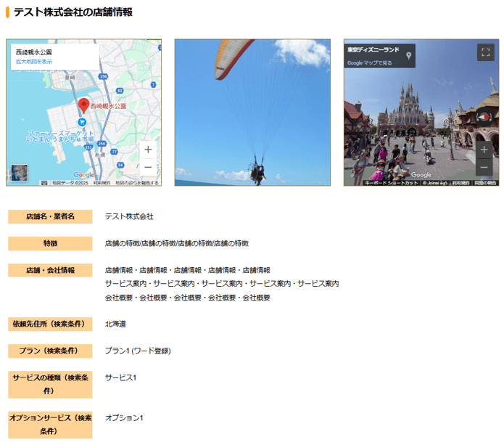The image size is (504, 445).
Task: Select the オプション1 value
Action: [124, 418]
